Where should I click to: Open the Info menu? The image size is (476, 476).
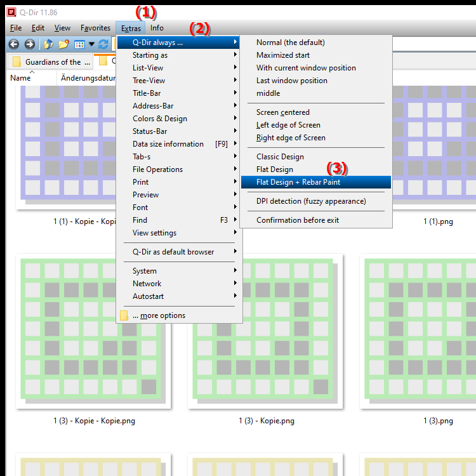157,28
